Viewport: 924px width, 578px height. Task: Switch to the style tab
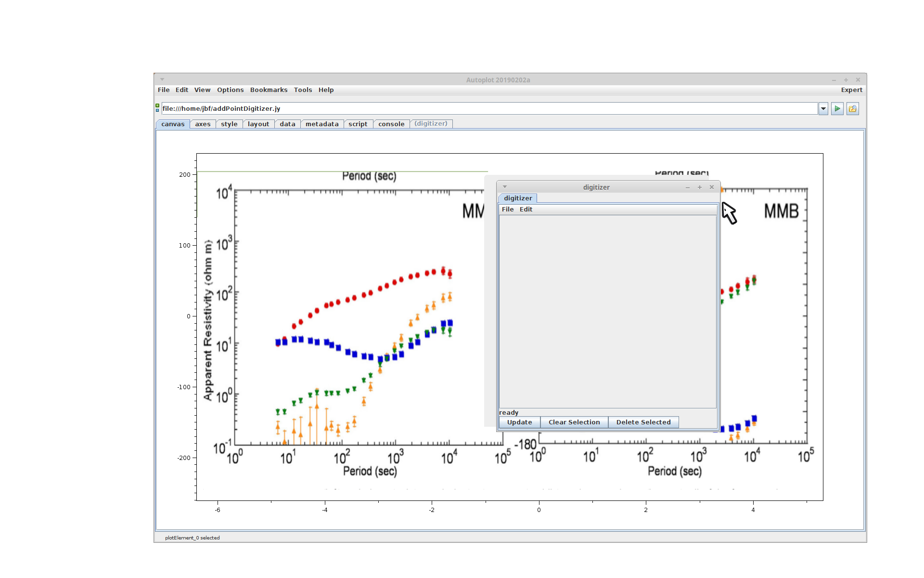pos(229,124)
